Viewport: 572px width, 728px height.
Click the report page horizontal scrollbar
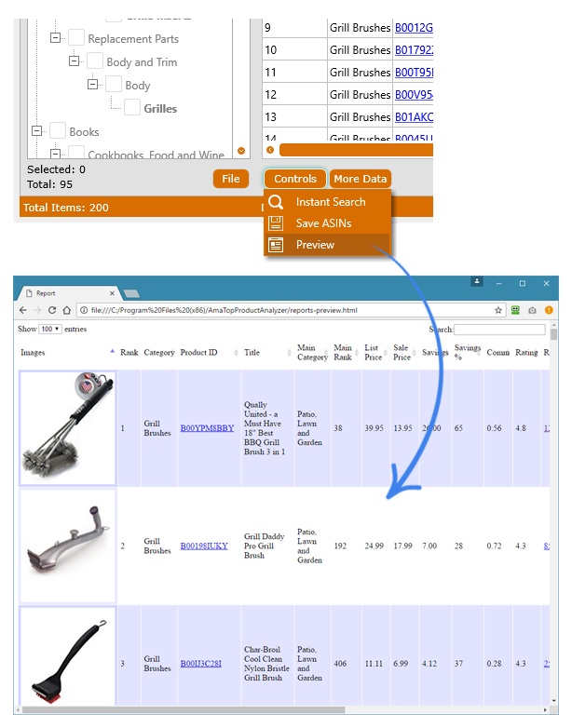184,710
